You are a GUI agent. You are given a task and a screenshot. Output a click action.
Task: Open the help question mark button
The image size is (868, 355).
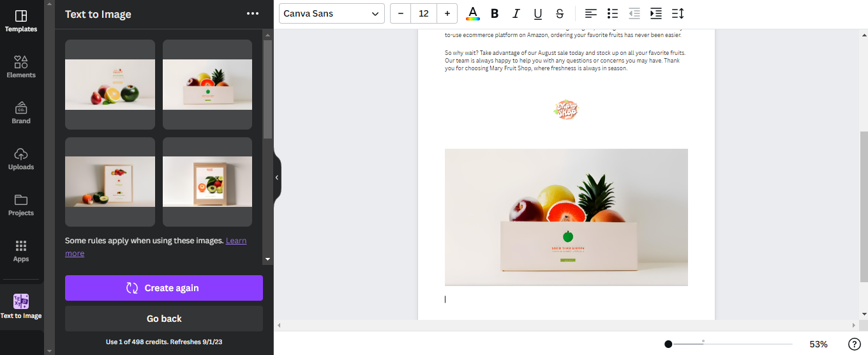click(x=855, y=344)
